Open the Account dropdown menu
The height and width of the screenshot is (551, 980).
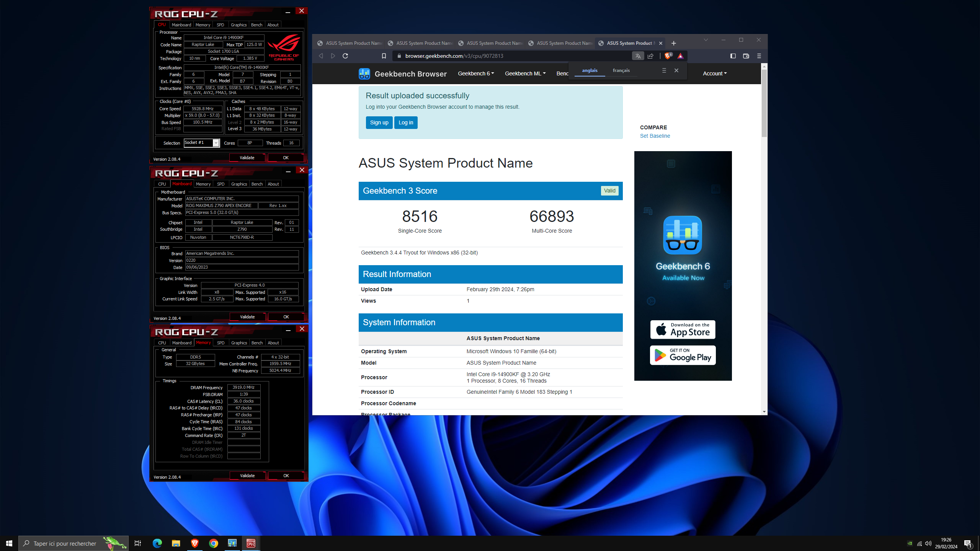point(715,73)
